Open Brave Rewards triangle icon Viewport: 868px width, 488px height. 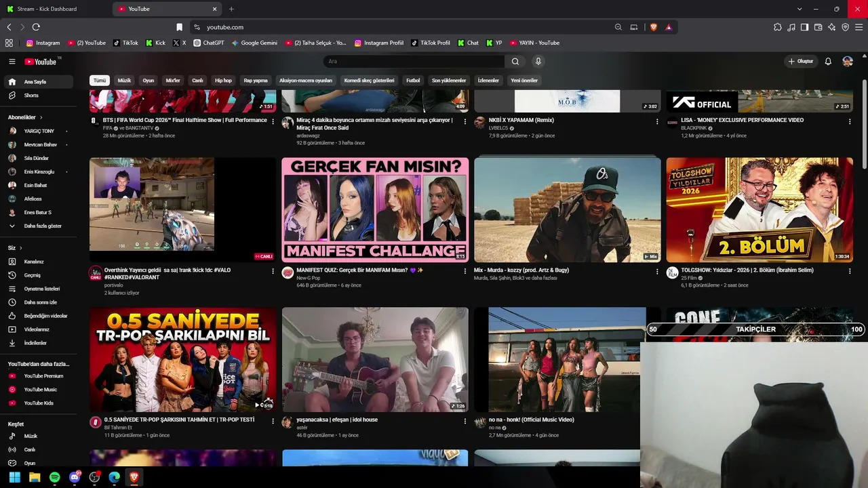[x=669, y=27]
